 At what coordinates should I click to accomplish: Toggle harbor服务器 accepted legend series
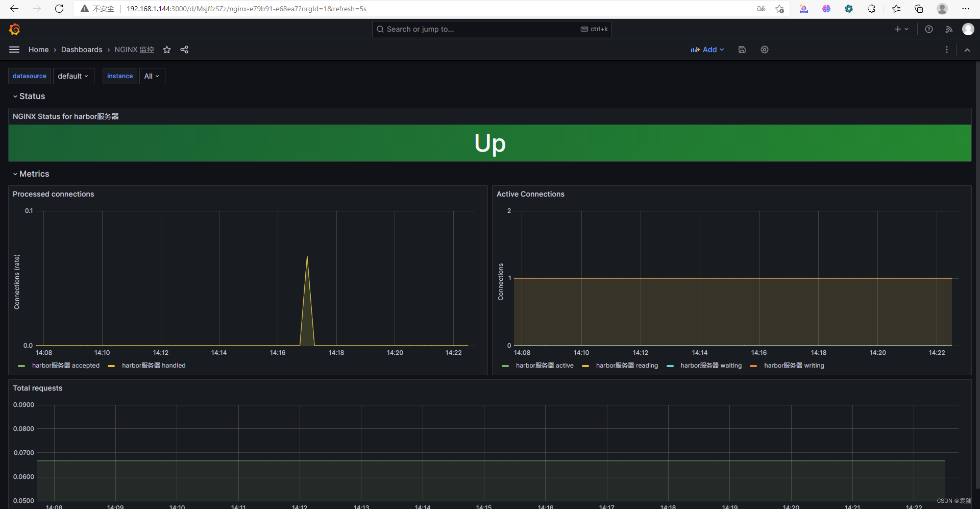(66, 366)
